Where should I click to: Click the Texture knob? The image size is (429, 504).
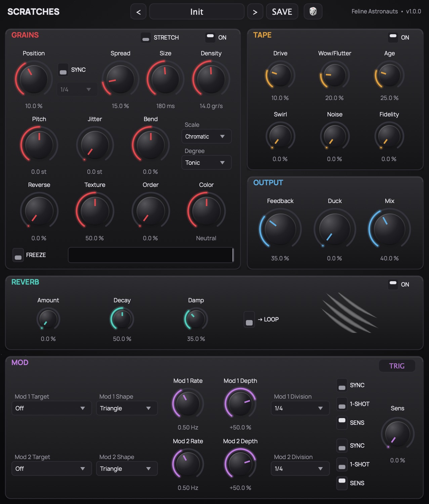click(95, 211)
